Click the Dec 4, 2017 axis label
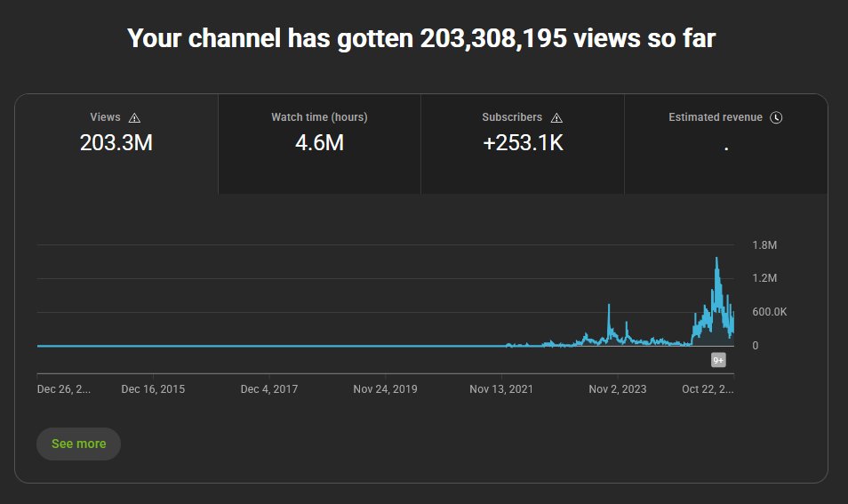The width and height of the screenshot is (848, 504). point(269,388)
